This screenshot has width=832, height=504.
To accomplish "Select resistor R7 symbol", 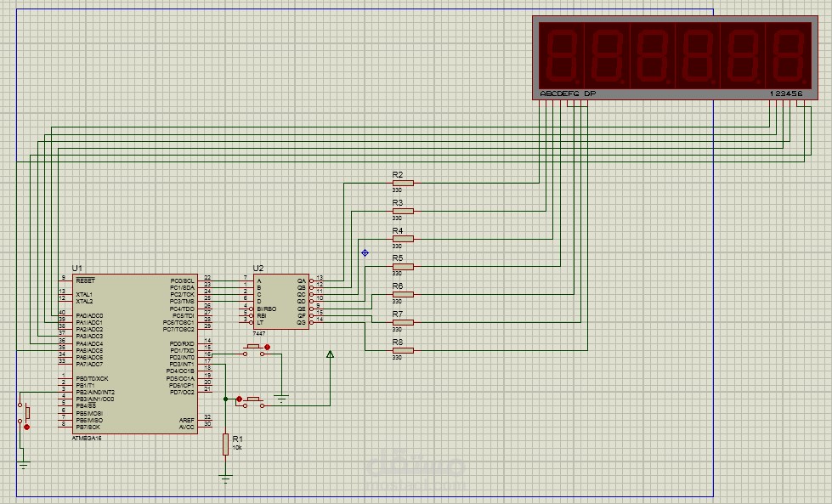I will (x=404, y=322).
